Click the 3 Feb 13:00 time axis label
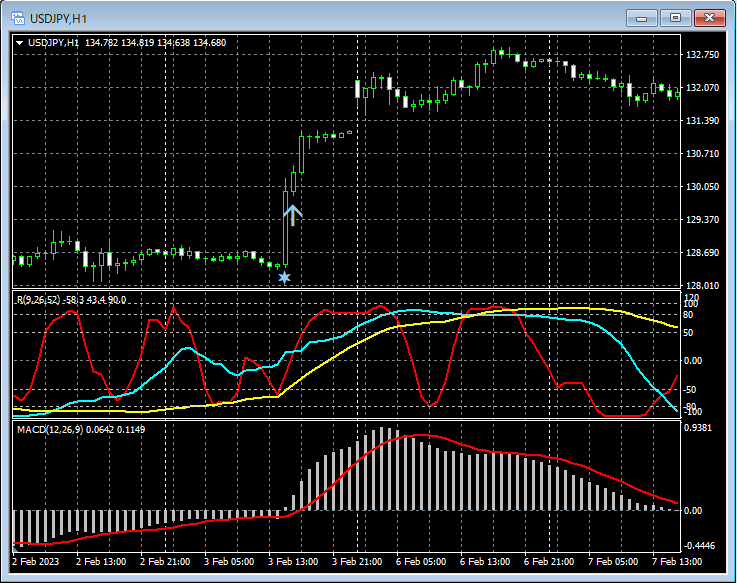 click(295, 562)
